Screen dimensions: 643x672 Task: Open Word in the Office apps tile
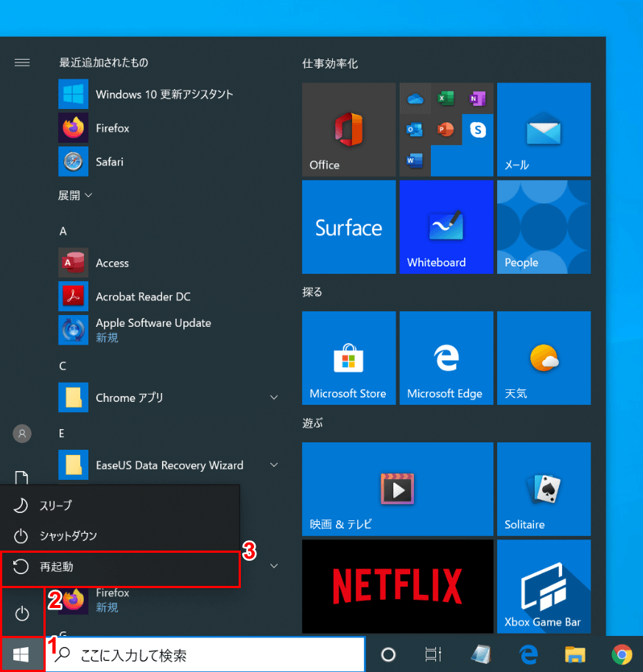[415, 160]
